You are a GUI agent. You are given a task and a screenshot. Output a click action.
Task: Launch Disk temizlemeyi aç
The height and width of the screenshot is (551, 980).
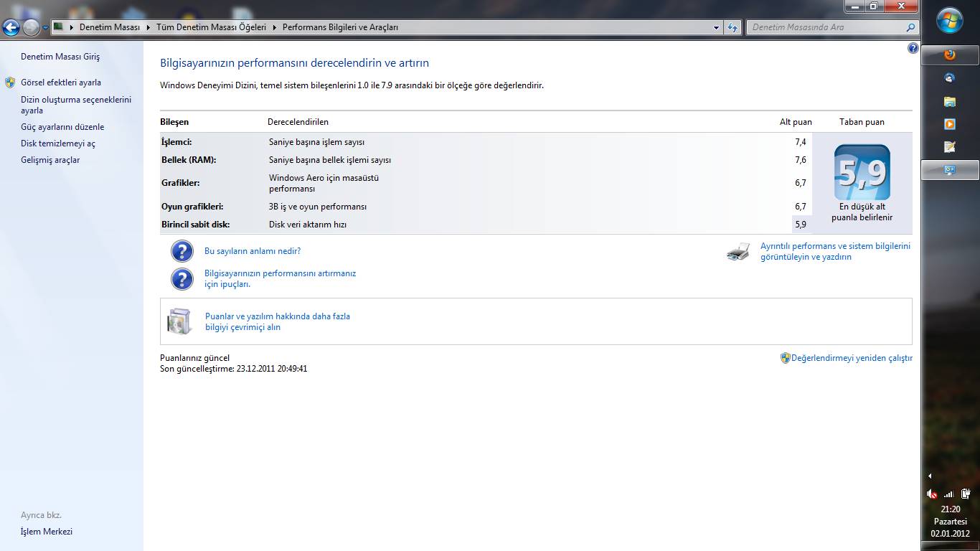click(58, 143)
